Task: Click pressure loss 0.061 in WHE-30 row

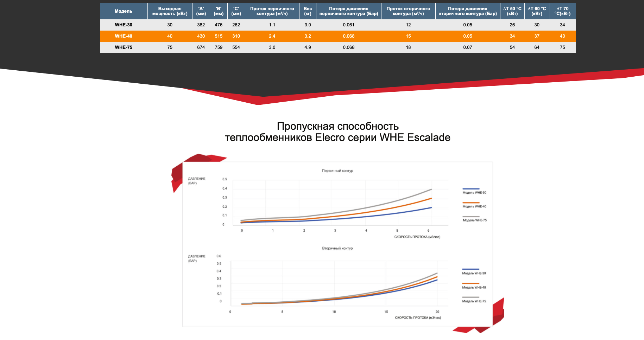Action: click(x=349, y=25)
